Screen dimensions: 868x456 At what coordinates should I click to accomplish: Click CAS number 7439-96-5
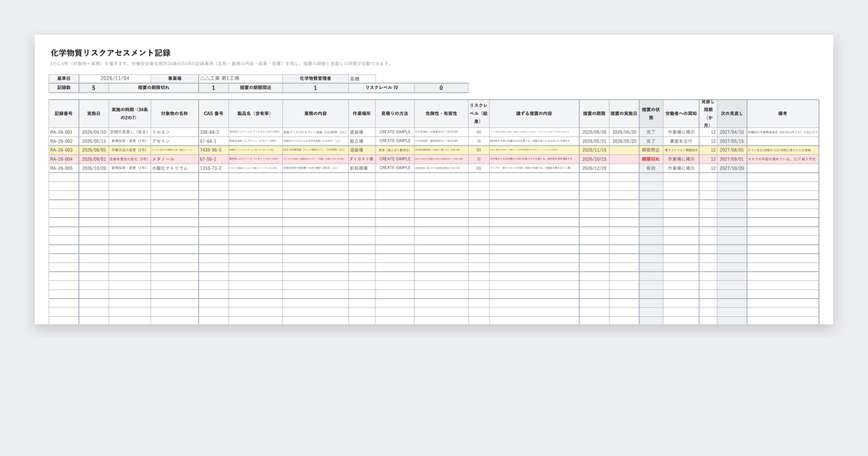[213, 150]
